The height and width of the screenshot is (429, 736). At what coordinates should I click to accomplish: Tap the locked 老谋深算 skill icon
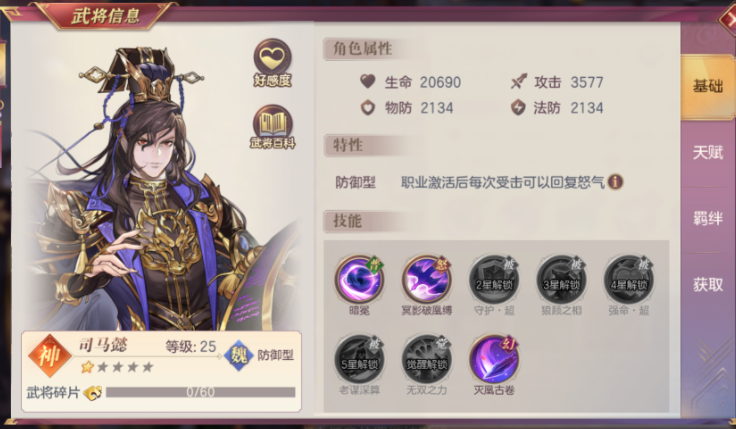(359, 360)
